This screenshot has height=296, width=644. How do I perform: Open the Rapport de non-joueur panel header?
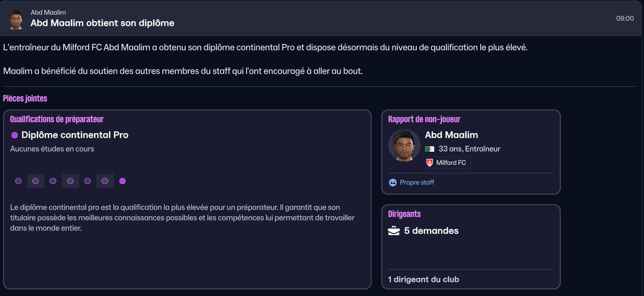click(x=424, y=120)
